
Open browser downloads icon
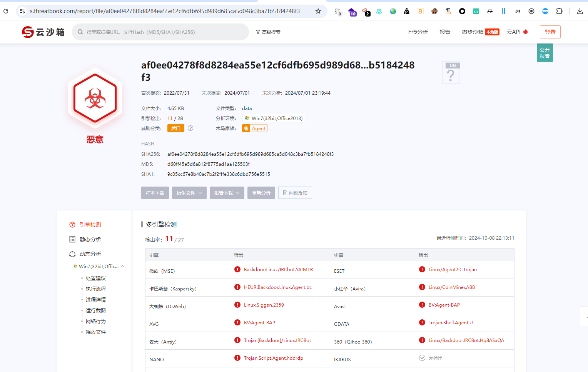click(x=580, y=11)
